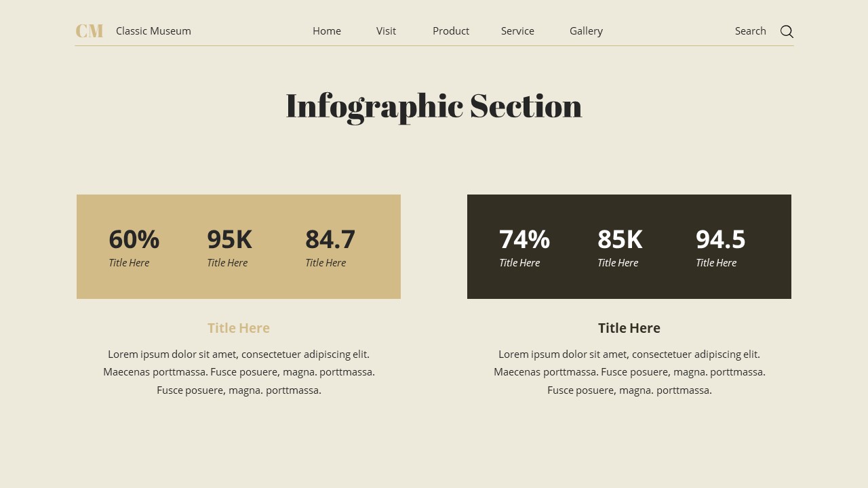Image resolution: width=868 pixels, height=488 pixels.
Task: Select the 94.5 statistic
Action: coord(720,239)
